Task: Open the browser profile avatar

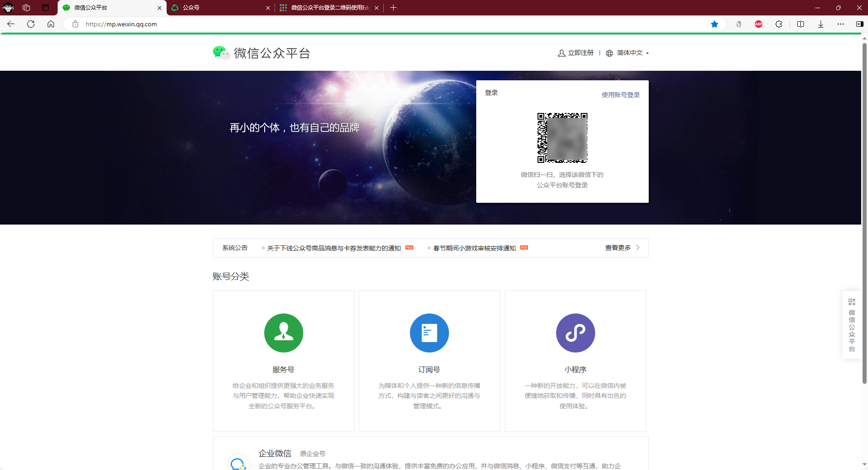Action: (x=8, y=8)
